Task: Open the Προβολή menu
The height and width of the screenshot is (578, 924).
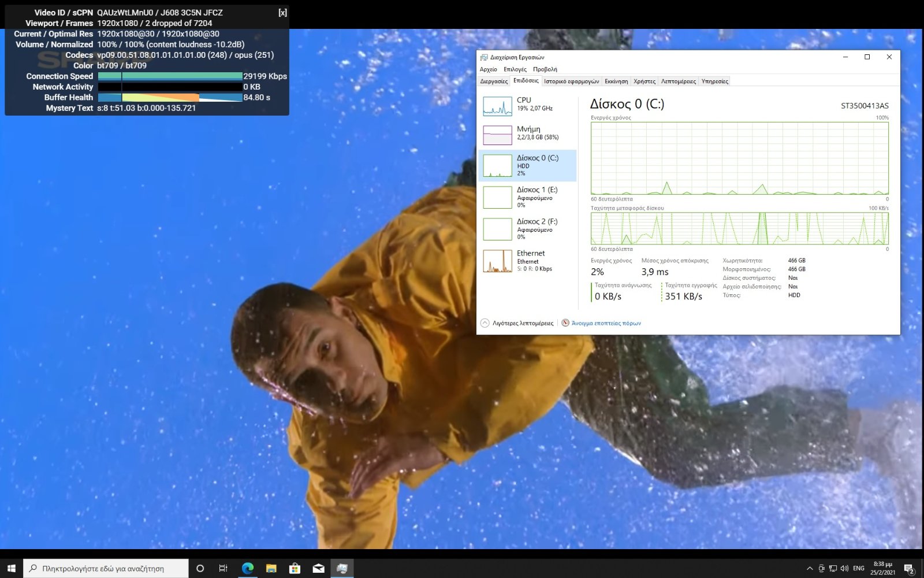Action: click(545, 69)
